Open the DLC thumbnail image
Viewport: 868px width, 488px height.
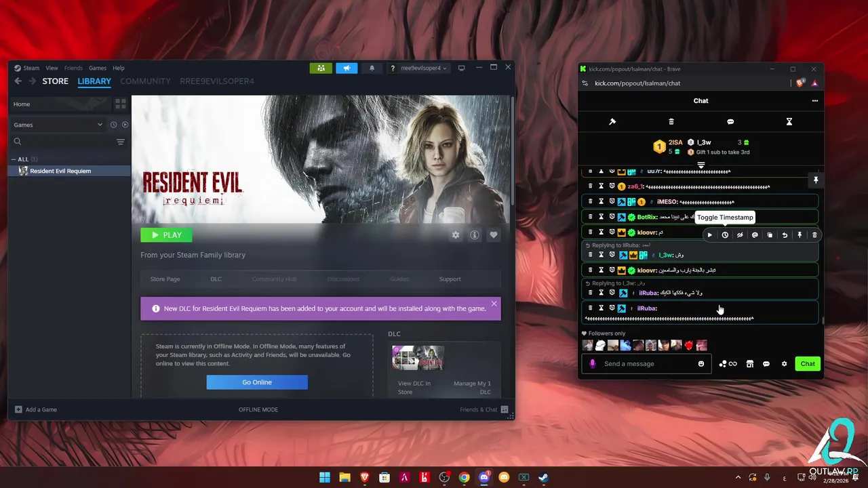click(418, 358)
